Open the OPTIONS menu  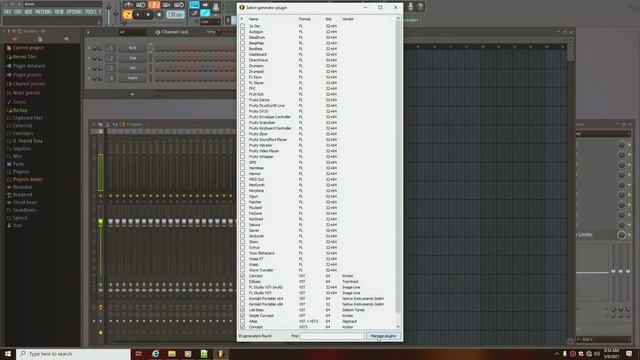[74, 12]
